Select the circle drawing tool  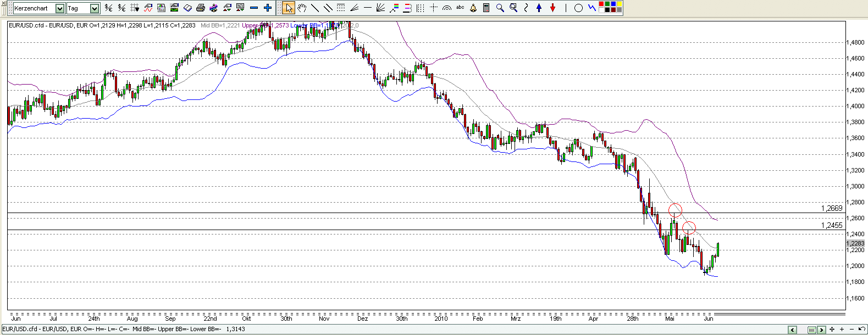578,8
